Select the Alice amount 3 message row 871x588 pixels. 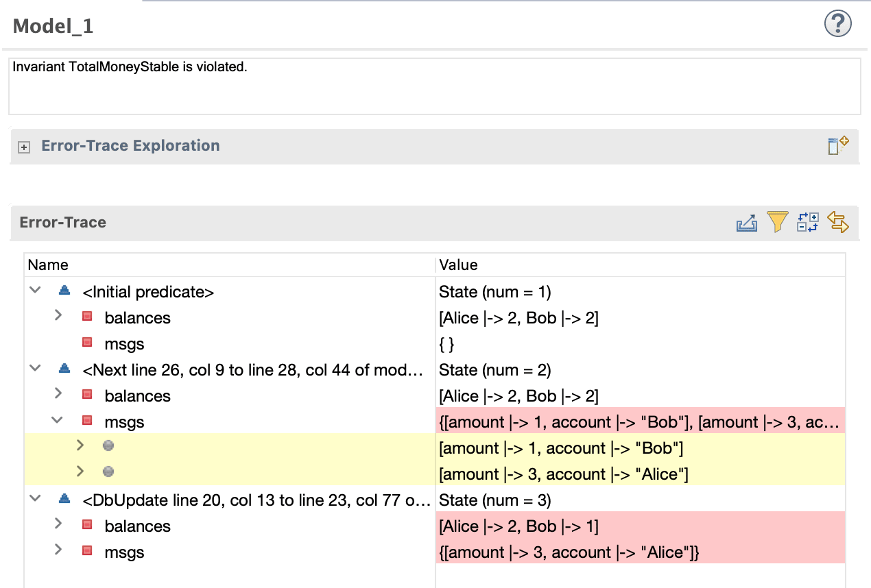[435, 474]
